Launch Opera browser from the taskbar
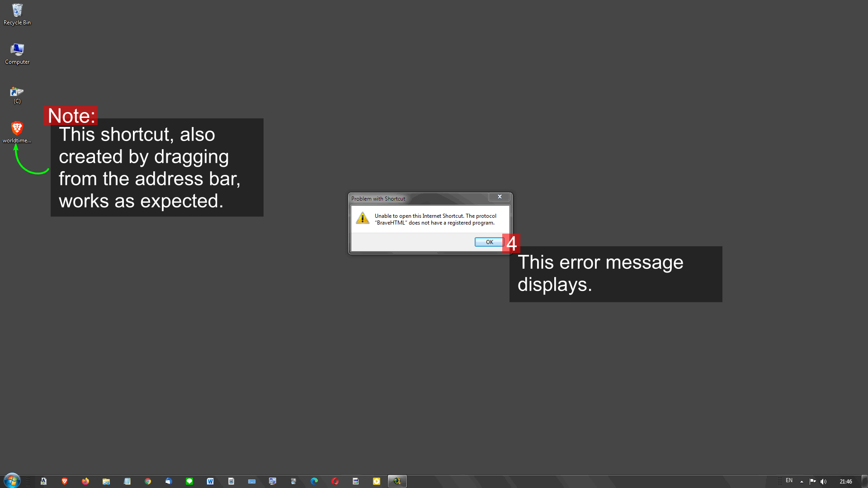868x488 pixels. click(335, 481)
